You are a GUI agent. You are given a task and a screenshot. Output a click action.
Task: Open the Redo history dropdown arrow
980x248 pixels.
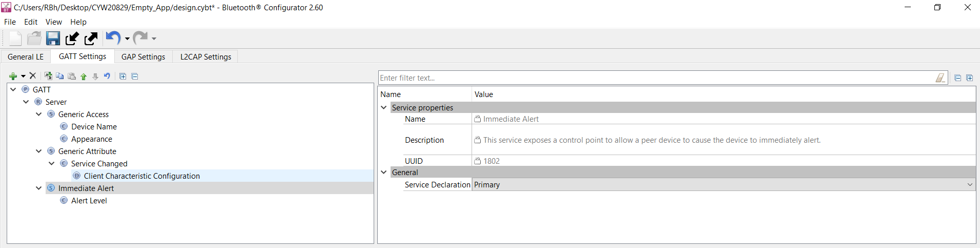pos(154,39)
